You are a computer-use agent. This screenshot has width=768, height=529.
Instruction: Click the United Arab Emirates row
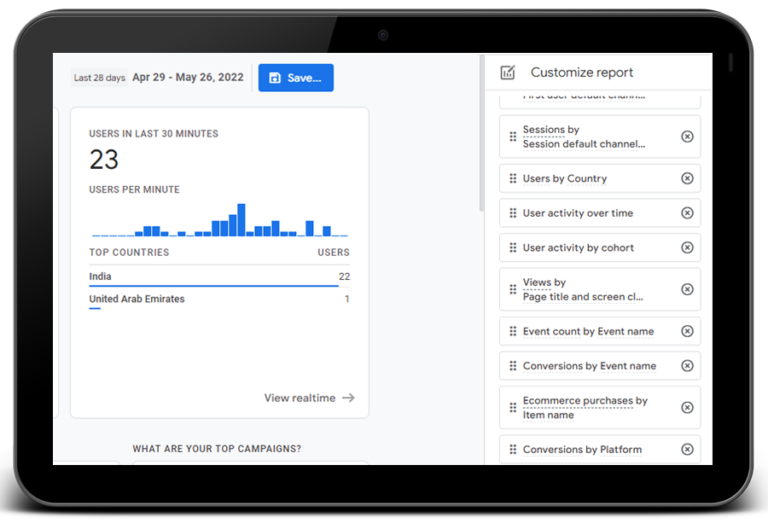(219, 299)
